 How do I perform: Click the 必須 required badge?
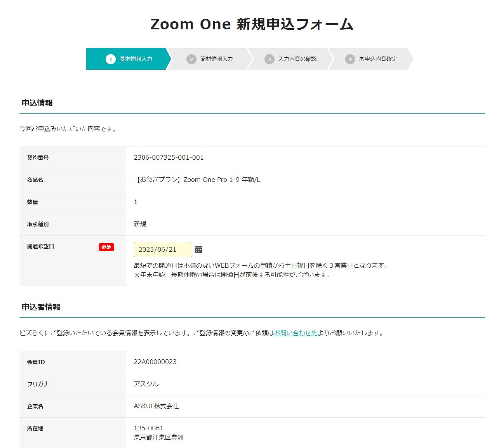pyautogui.click(x=106, y=247)
